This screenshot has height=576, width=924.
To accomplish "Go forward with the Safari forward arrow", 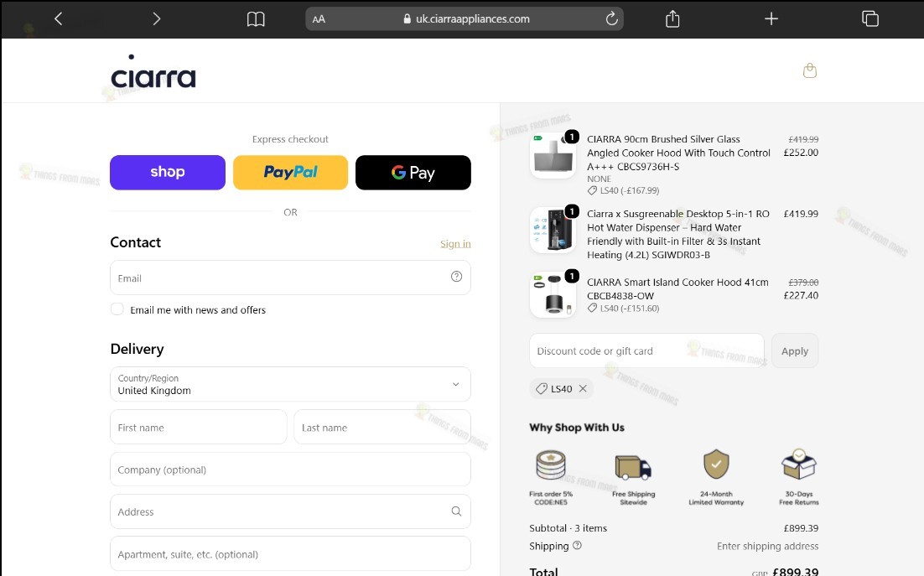I will click(x=156, y=18).
